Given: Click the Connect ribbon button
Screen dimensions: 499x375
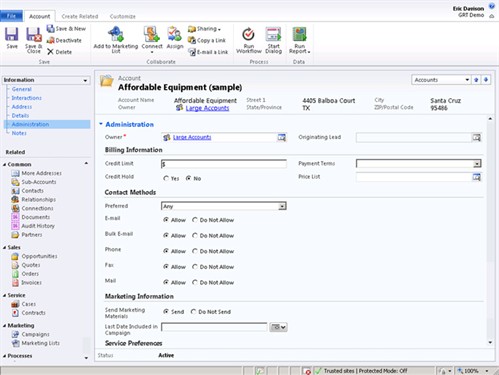Looking at the screenshot, I should pos(152,40).
